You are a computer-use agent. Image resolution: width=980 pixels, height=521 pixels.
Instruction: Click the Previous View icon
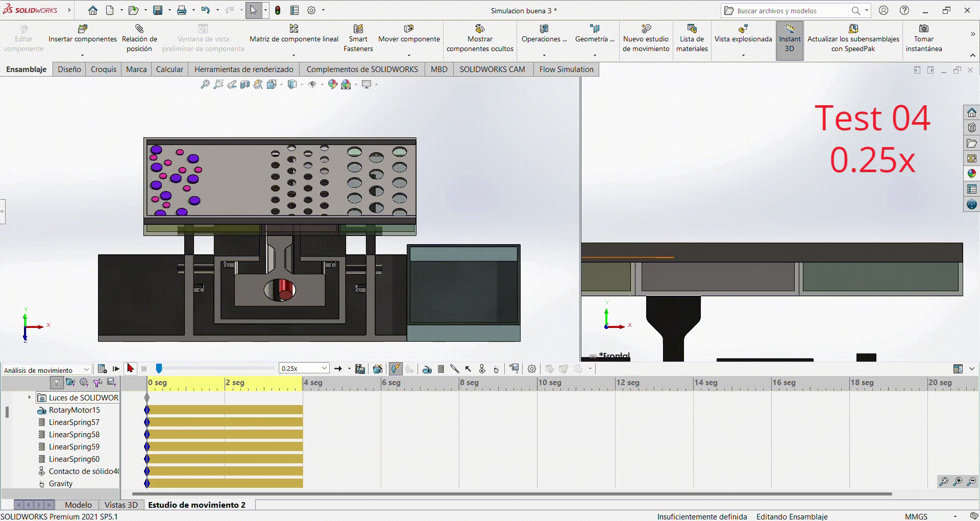pos(232,84)
